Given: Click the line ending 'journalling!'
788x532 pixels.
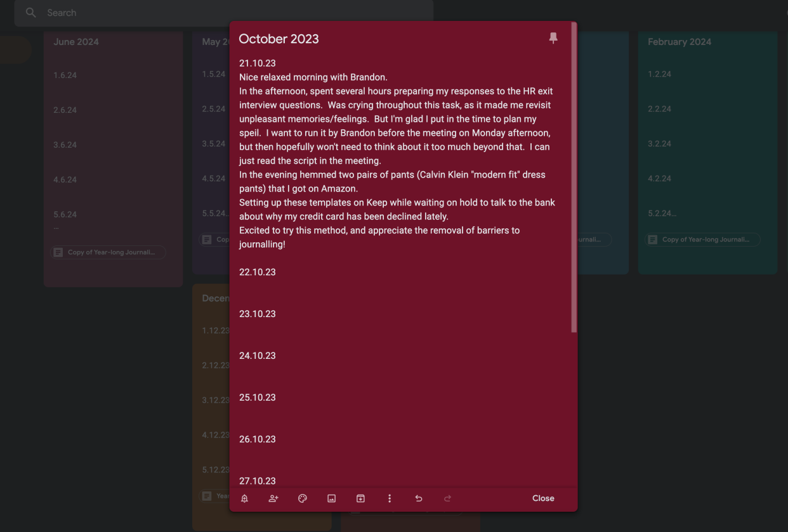Looking at the screenshot, I should (x=262, y=244).
